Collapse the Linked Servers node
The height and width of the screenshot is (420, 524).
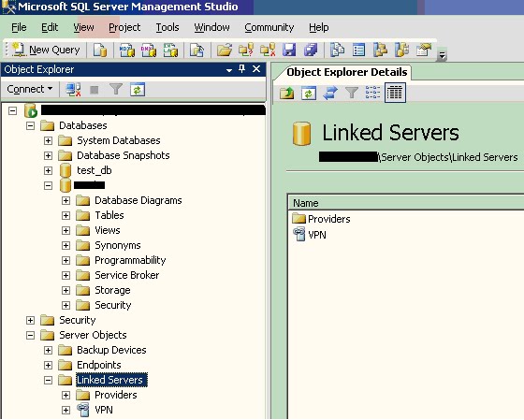(48, 380)
